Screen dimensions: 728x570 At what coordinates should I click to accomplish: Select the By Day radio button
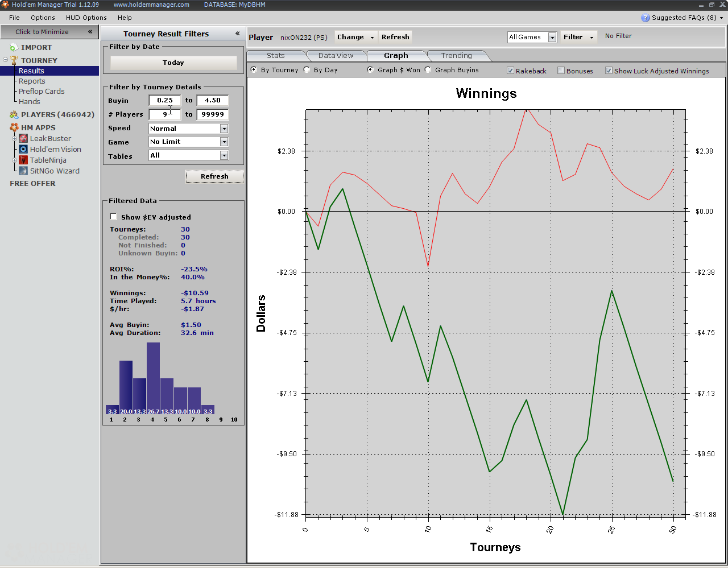click(x=307, y=70)
